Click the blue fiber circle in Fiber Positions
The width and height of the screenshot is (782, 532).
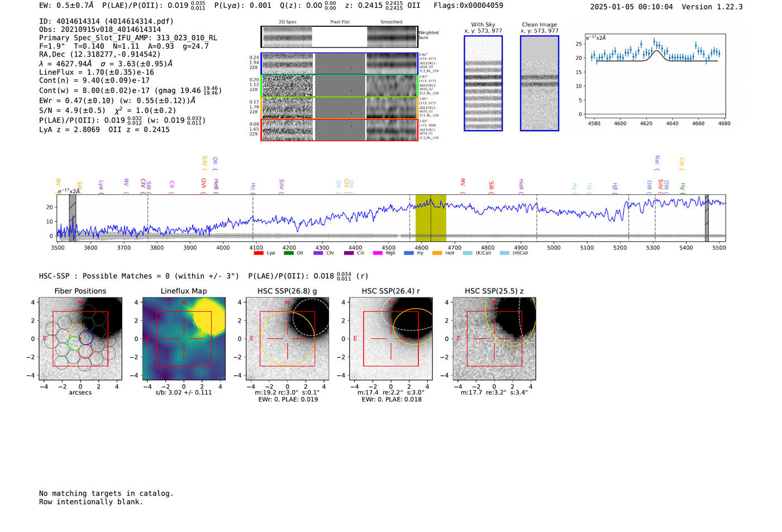(x=86, y=338)
